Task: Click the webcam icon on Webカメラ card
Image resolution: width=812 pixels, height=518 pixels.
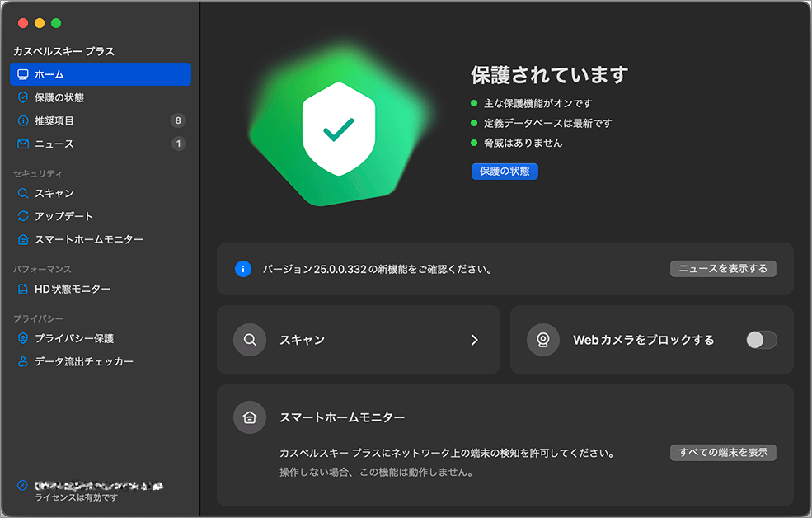Action: tap(542, 340)
